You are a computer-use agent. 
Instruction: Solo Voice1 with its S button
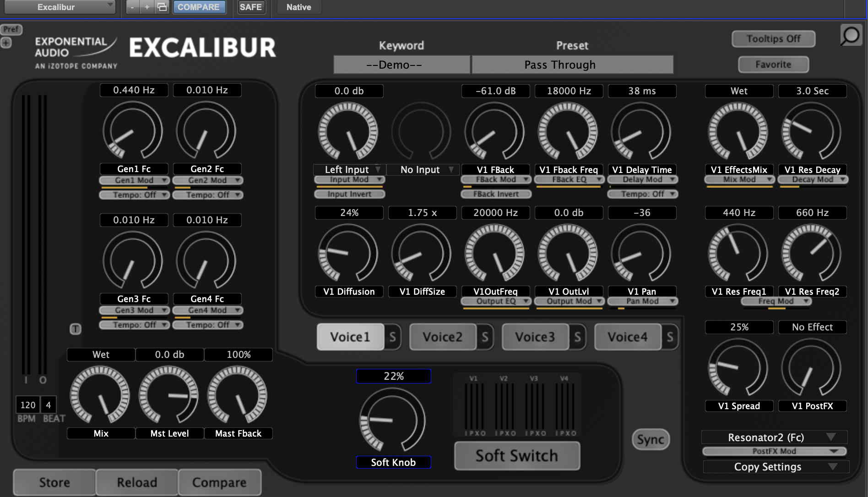[393, 337]
